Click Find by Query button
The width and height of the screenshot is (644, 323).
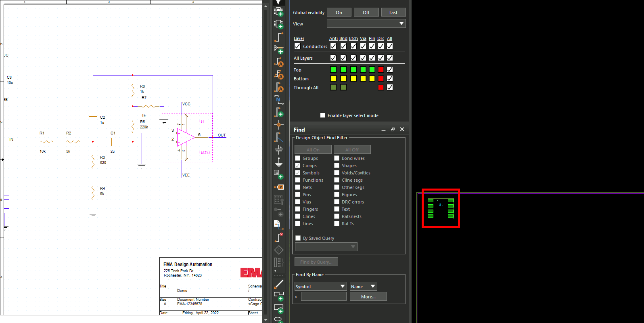click(316, 262)
